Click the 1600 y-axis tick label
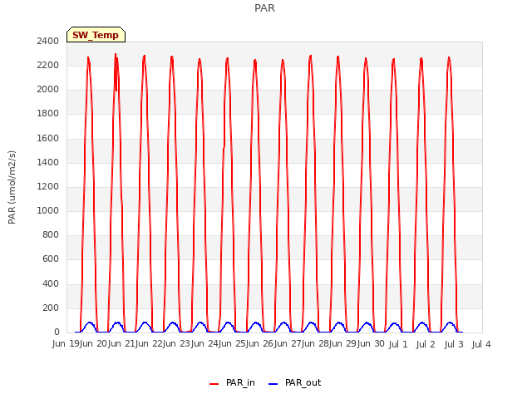This screenshot has width=532, height=399. point(48,139)
